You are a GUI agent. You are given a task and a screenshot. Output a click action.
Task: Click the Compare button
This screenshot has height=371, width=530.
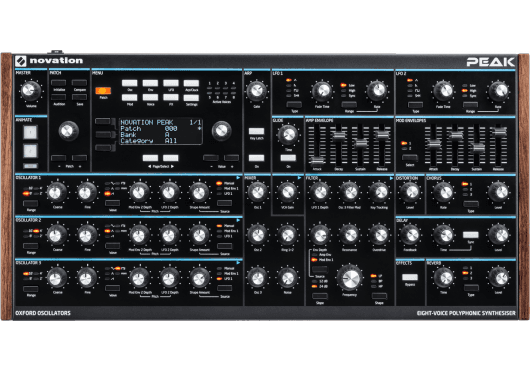(x=79, y=83)
